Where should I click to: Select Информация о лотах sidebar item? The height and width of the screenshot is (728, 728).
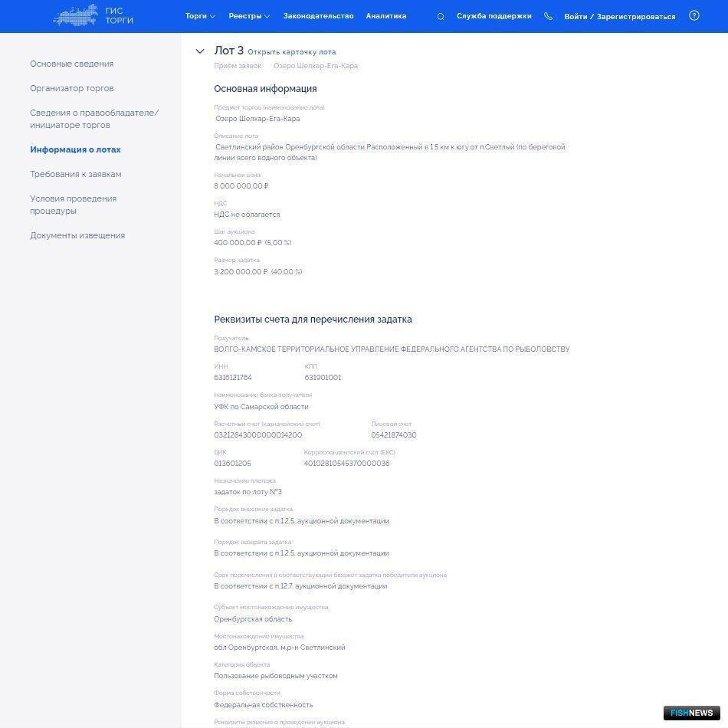[75, 149]
